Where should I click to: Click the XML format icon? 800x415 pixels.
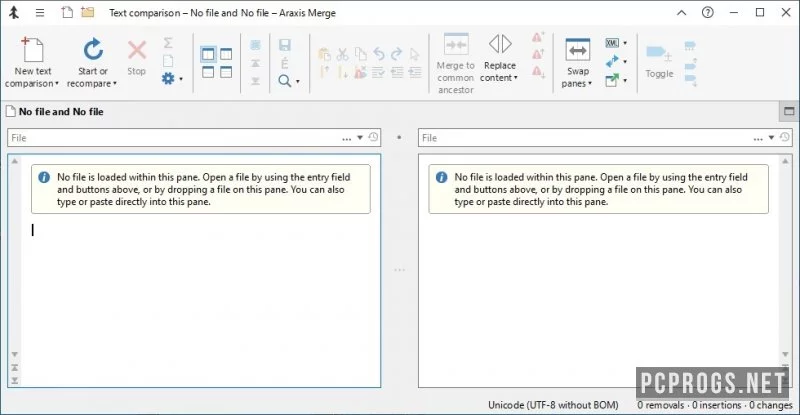pyautogui.click(x=612, y=43)
